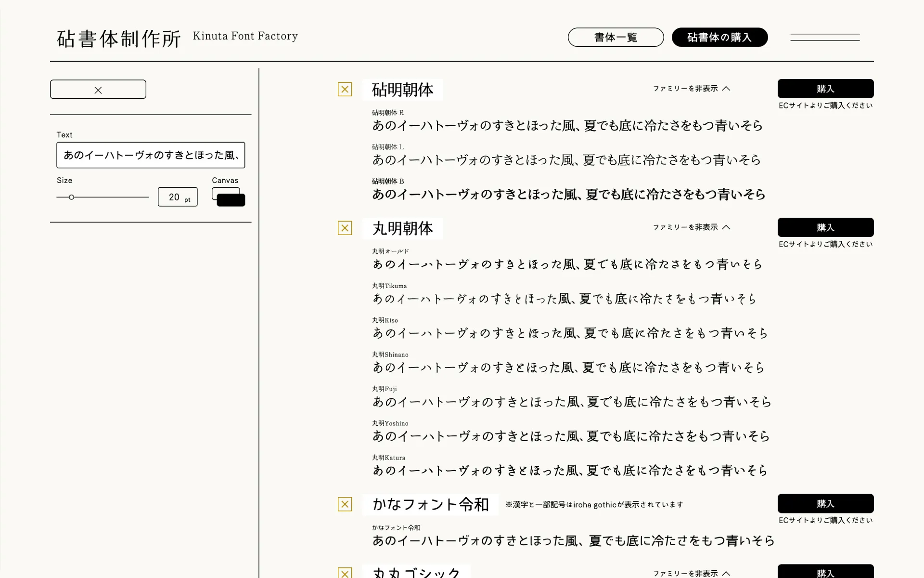Click ECサイトよりご購入ください under 砧明朝体
Image resolution: width=924 pixels, height=578 pixels.
click(x=825, y=105)
